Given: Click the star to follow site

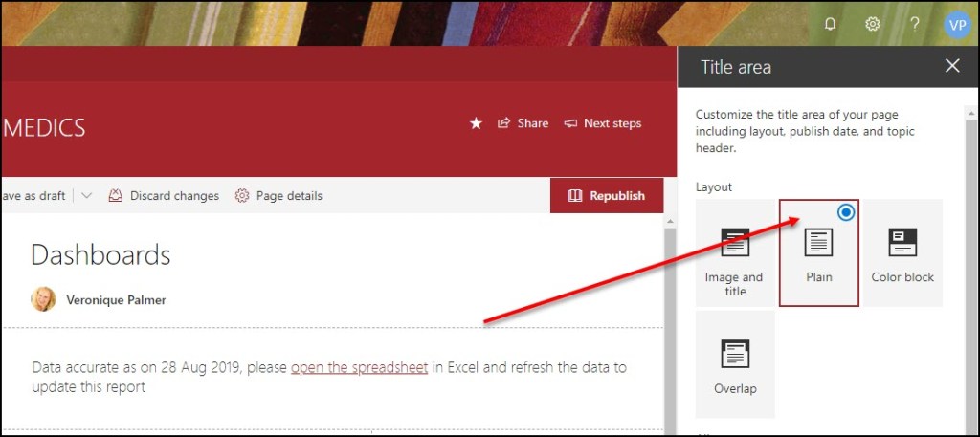Looking at the screenshot, I should [476, 123].
